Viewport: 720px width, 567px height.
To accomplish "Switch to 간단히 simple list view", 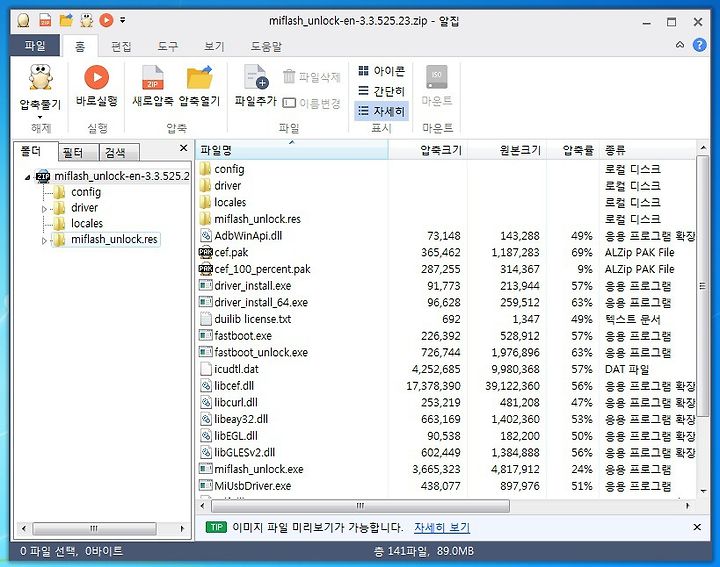I will coord(382,91).
